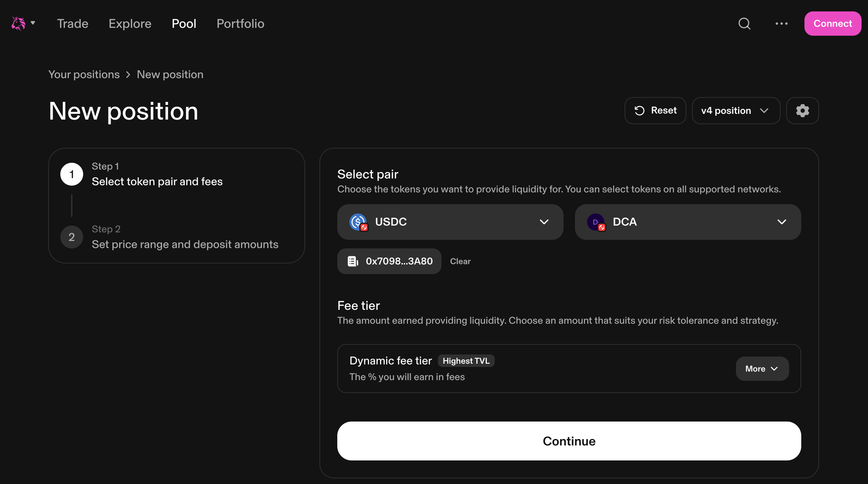This screenshot has height=484, width=868.
Task: Open the v4 position version dropdown
Action: [736, 111]
